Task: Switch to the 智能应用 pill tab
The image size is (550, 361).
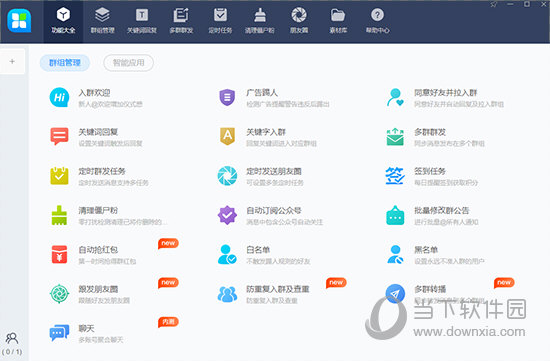Action: (x=128, y=63)
